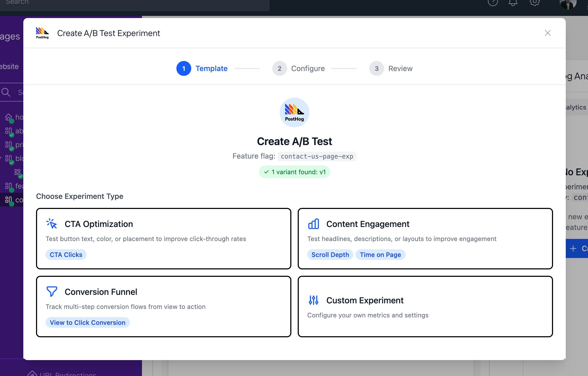Select step 1 Template circle

click(x=184, y=68)
